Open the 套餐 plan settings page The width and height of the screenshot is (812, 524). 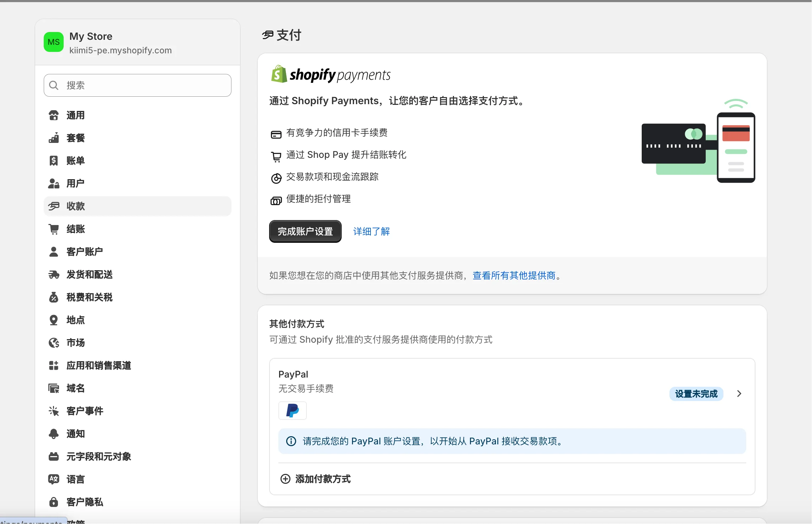[x=138, y=138]
